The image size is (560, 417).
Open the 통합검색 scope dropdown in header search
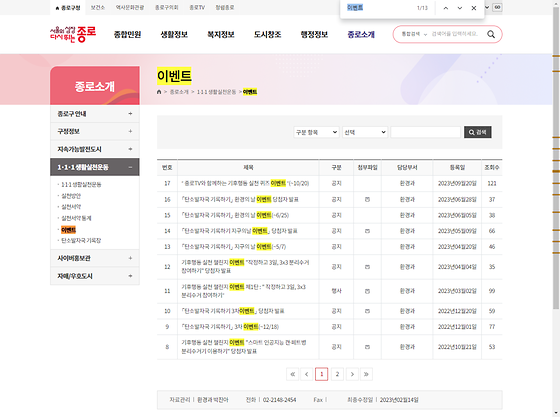click(x=414, y=34)
